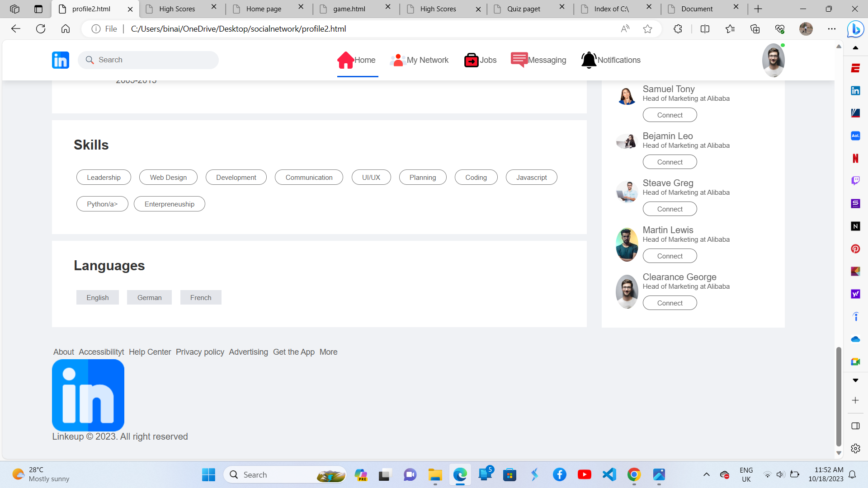This screenshot has height=488, width=868.
Task: Click the Leadership skill pill
Action: point(104,178)
